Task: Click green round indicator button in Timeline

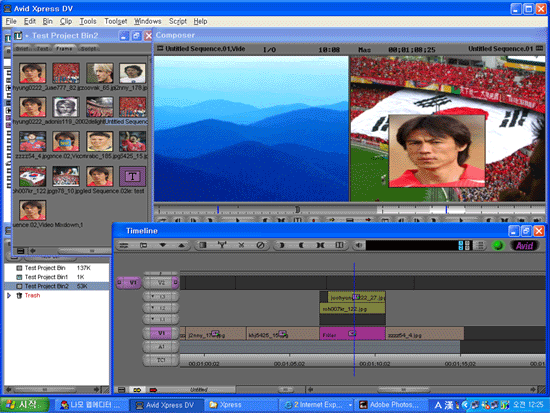Action: 498,245
